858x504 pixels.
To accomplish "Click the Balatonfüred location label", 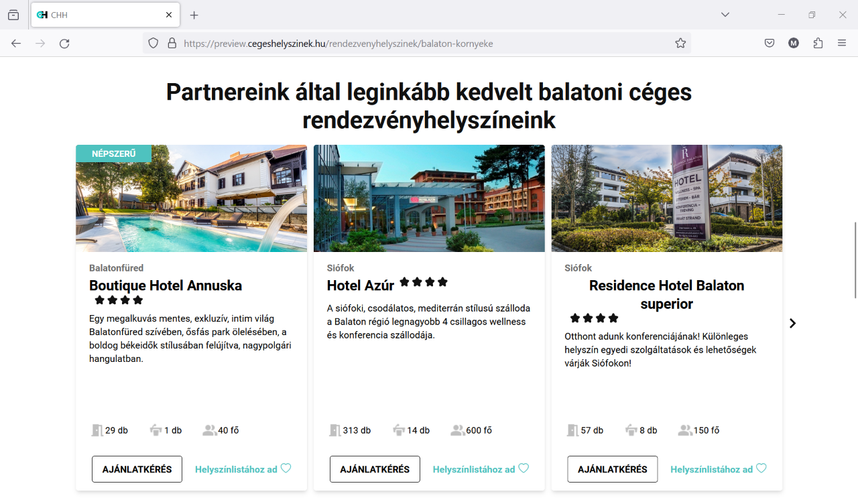I will pos(117,268).
